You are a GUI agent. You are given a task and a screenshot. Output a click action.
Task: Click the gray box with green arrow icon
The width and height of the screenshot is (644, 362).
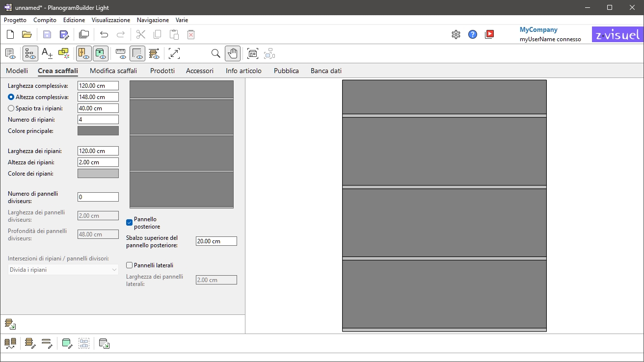pos(104,343)
